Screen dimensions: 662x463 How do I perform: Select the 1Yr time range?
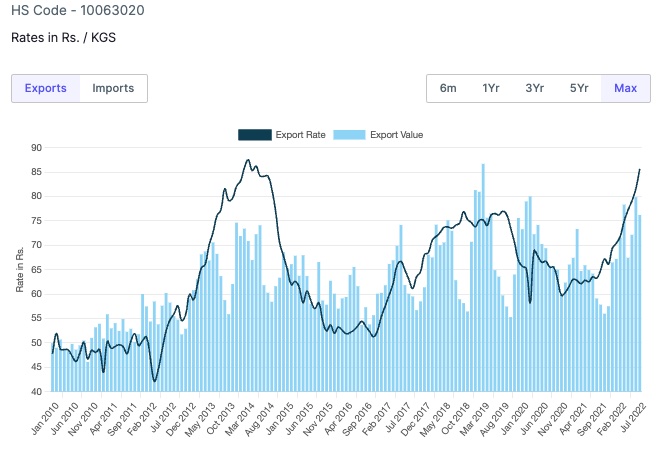tap(491, 88)
